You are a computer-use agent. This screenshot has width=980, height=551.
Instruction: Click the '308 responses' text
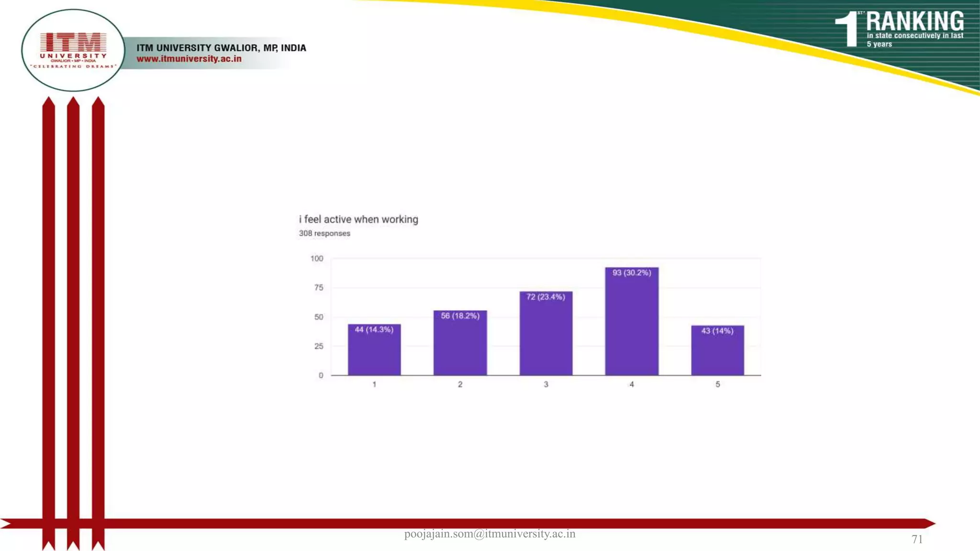point(324,233)
